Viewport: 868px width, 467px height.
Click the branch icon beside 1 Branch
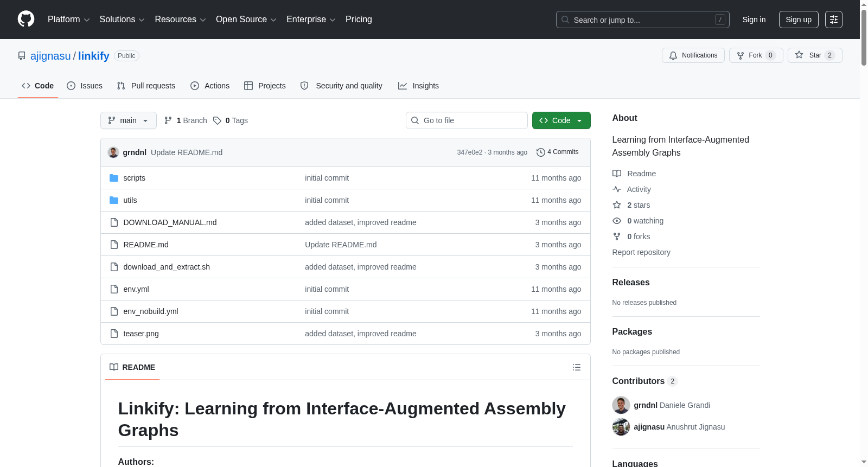point(168,120)
